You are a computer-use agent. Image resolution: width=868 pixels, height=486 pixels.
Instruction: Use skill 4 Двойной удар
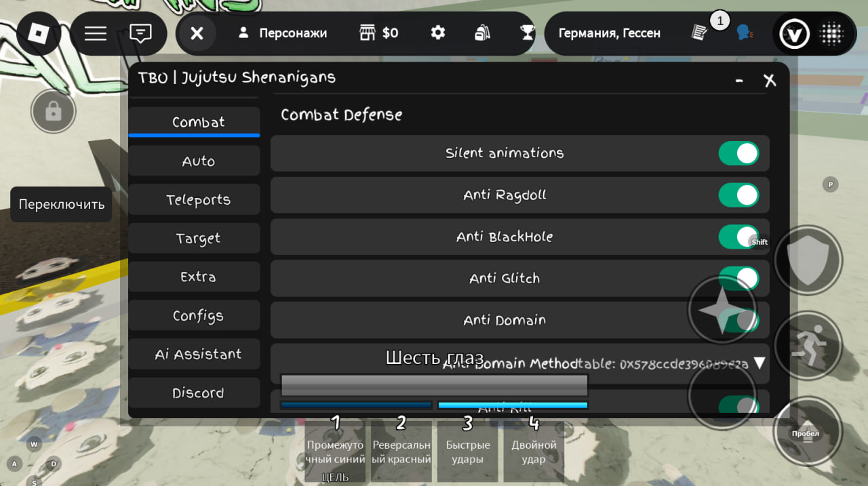coord(534,451)
